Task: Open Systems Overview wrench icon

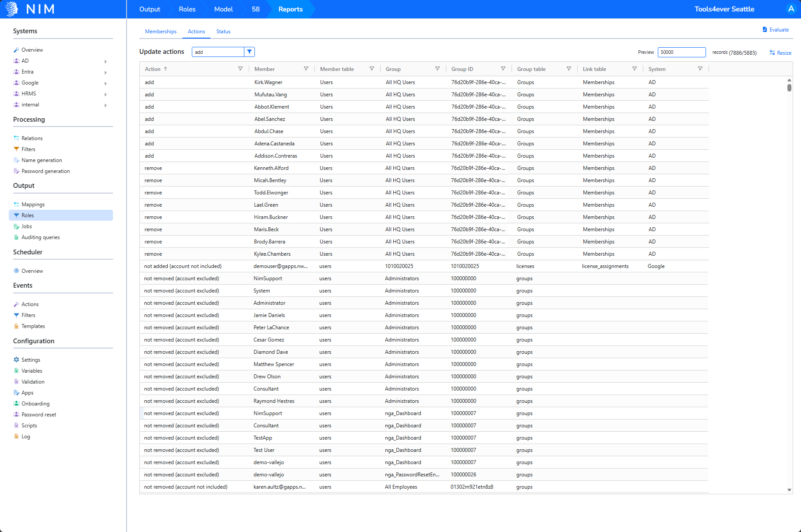Action: (x=16, y=50)
